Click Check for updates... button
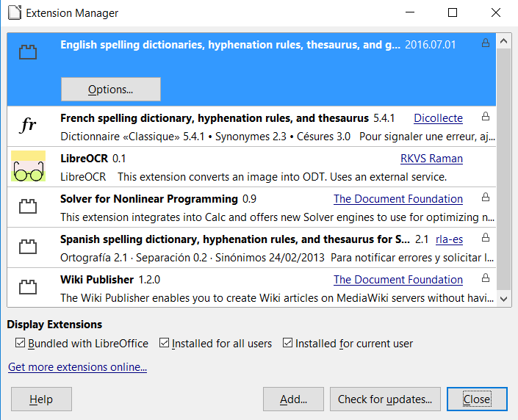 (x=385, y=399)
